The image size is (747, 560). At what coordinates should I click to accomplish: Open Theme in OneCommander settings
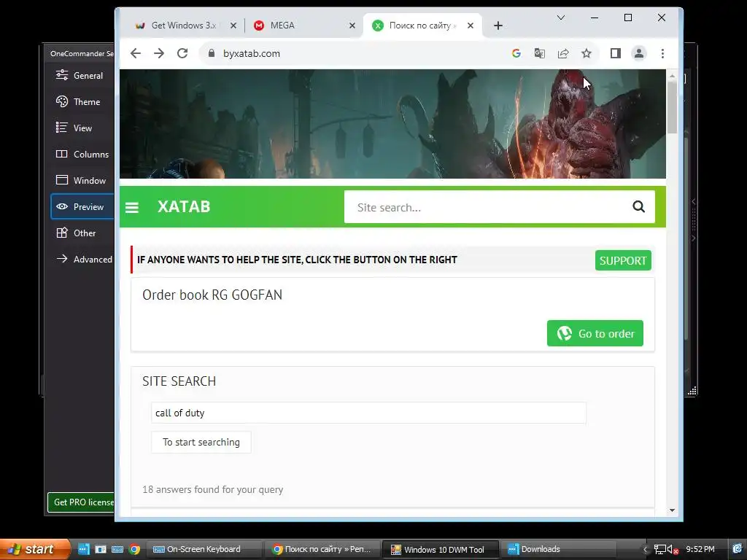point(82,101)
